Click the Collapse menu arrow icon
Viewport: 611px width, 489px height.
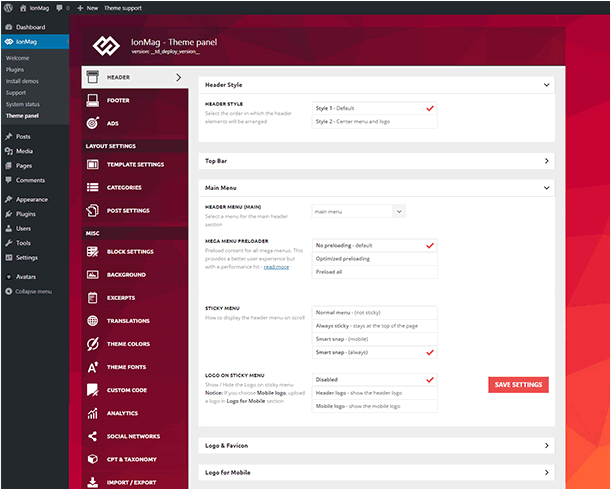pos(9,291)
